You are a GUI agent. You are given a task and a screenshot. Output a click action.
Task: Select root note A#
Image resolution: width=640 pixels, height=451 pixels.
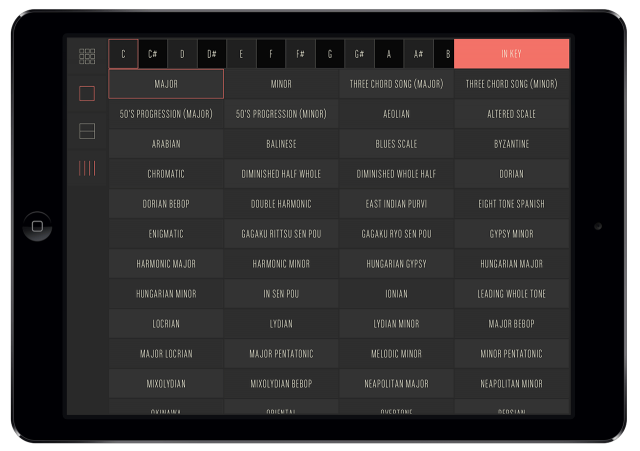[418, 54]
